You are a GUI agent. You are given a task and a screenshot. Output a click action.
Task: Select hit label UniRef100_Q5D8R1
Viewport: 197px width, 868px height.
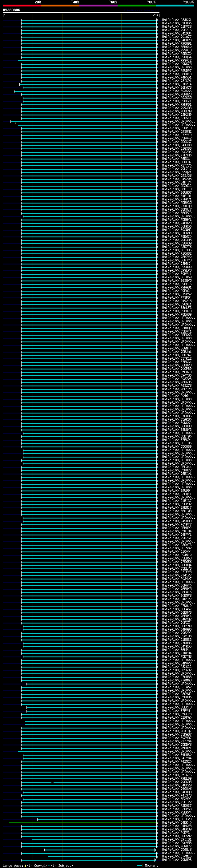pyautogui.click(x=176, y=748)
